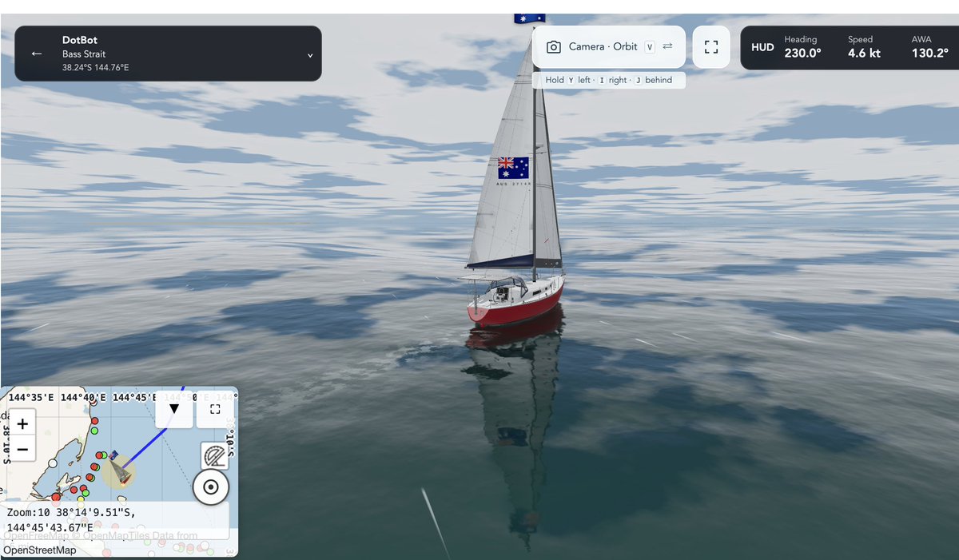The height and width of the screenshot is (560, 959).
Task: Click the hold-key camera hint bar
Action: [x=609, y=80]
